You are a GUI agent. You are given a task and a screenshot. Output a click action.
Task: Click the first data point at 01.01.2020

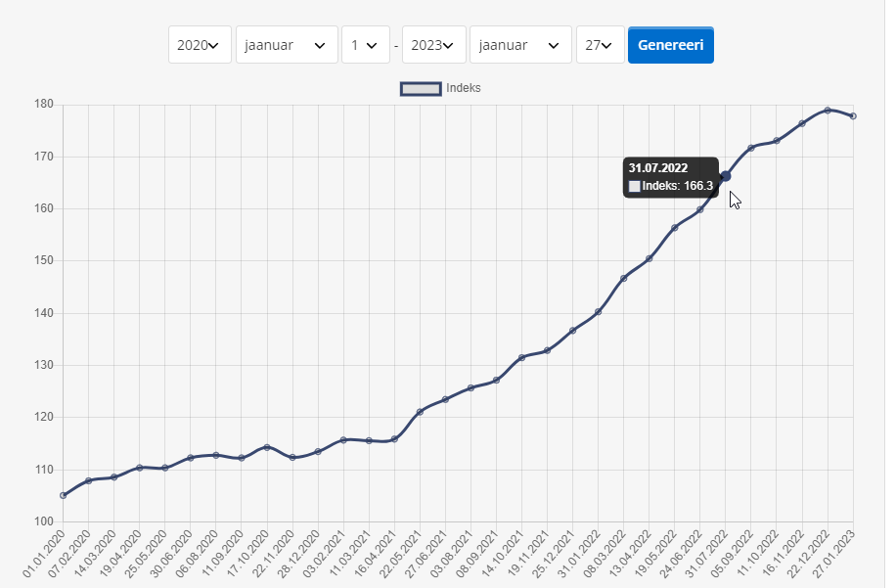64,495
